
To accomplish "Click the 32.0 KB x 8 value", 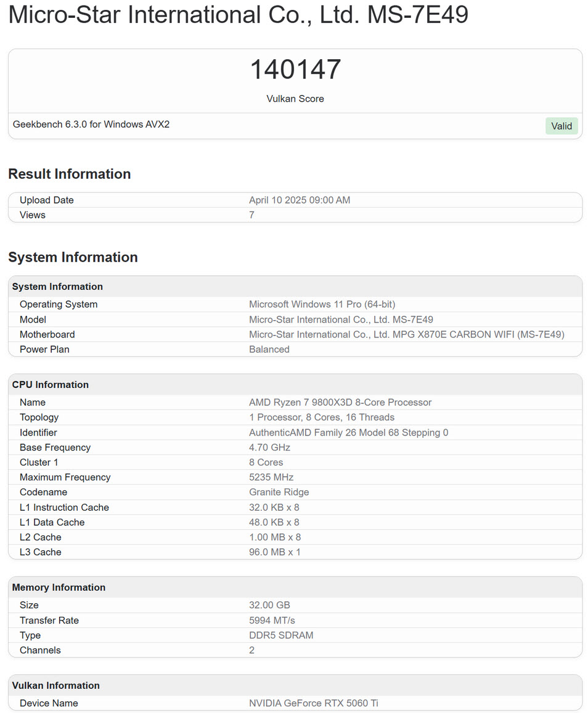I will pos(274,508).
